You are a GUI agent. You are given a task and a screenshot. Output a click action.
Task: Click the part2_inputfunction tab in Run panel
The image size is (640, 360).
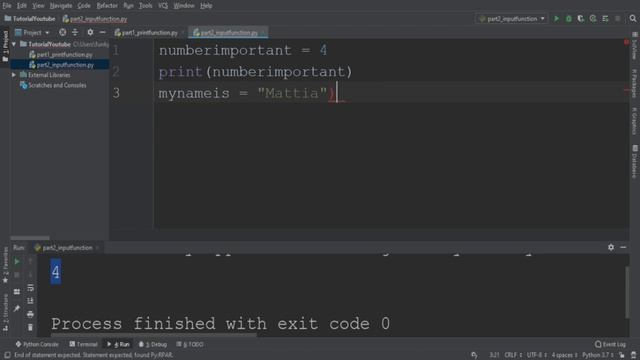point(67,247)
